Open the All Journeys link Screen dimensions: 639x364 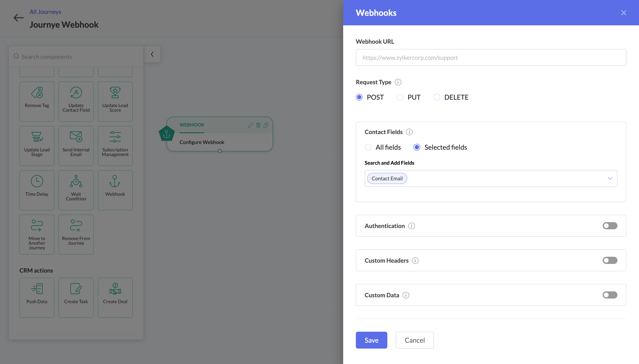pos(45,12)
